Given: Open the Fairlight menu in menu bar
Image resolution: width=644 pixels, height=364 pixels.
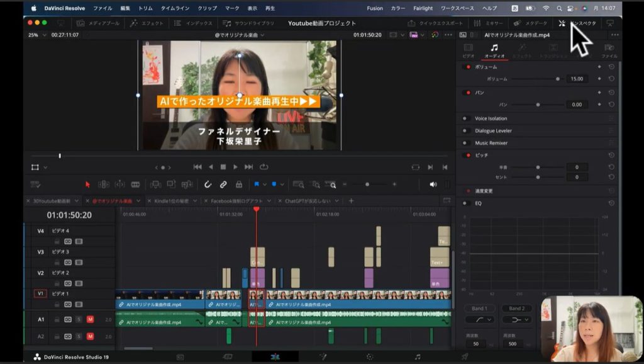Looking at the screenshot, I should tap(423, 8).
